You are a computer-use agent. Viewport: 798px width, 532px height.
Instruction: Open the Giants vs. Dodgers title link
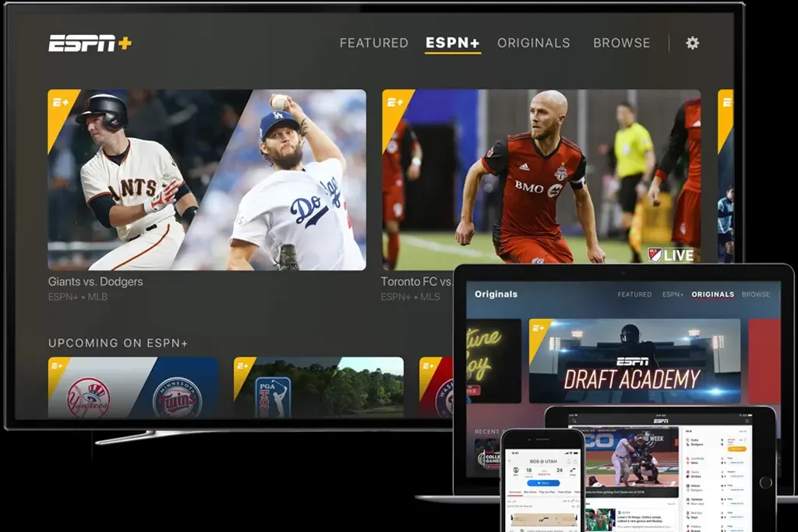point(95,281)
